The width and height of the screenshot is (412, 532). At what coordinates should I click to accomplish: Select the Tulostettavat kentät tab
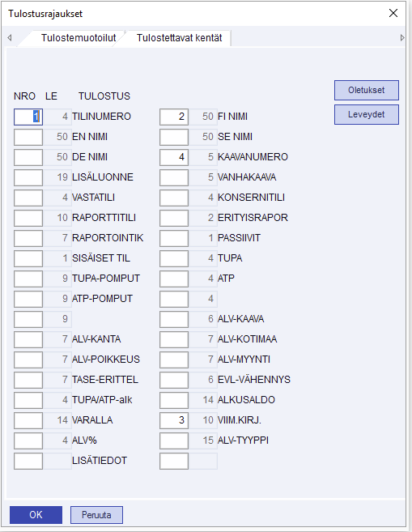tap(179, 38)
